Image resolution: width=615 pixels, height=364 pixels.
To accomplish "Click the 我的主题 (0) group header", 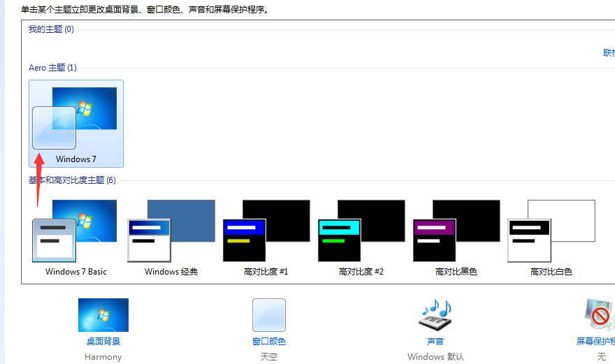I will 51,29.
